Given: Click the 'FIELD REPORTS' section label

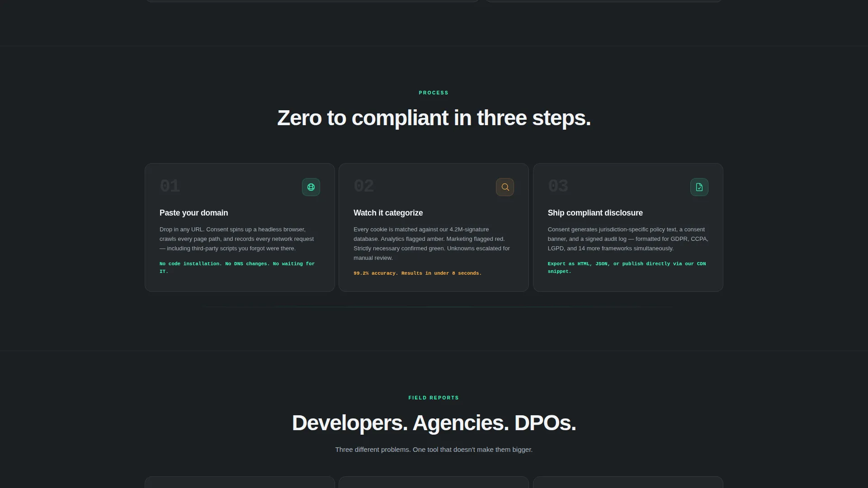Looking at the screenshot, I should tap(434, 398).
